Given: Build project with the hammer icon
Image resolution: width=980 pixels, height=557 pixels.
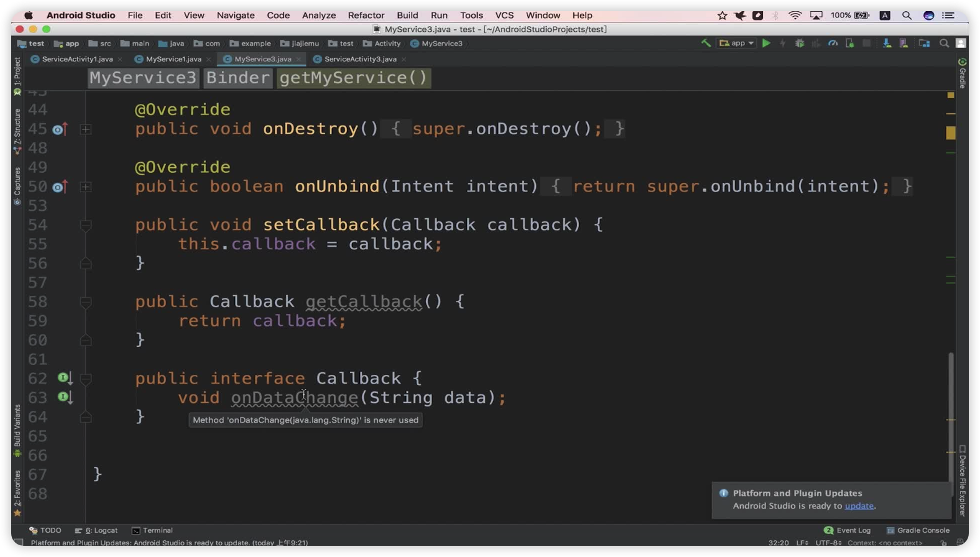Looking at the screenshot, I should 706,43.
